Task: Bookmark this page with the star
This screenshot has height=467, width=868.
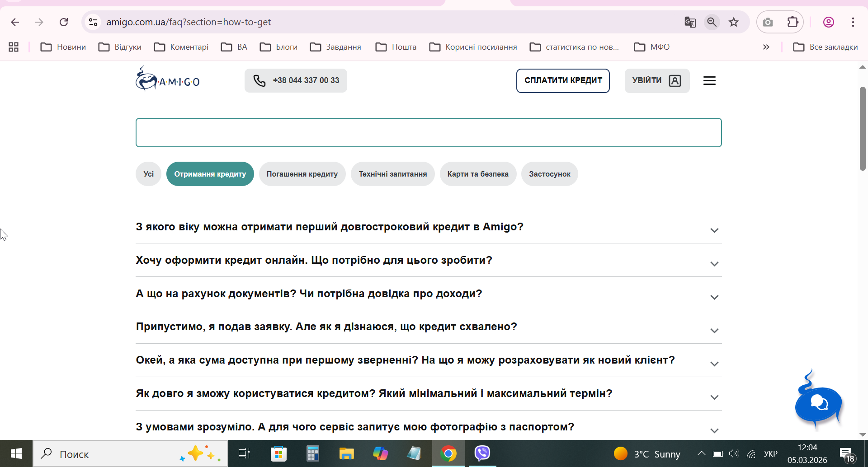Action: coord(734,22)
